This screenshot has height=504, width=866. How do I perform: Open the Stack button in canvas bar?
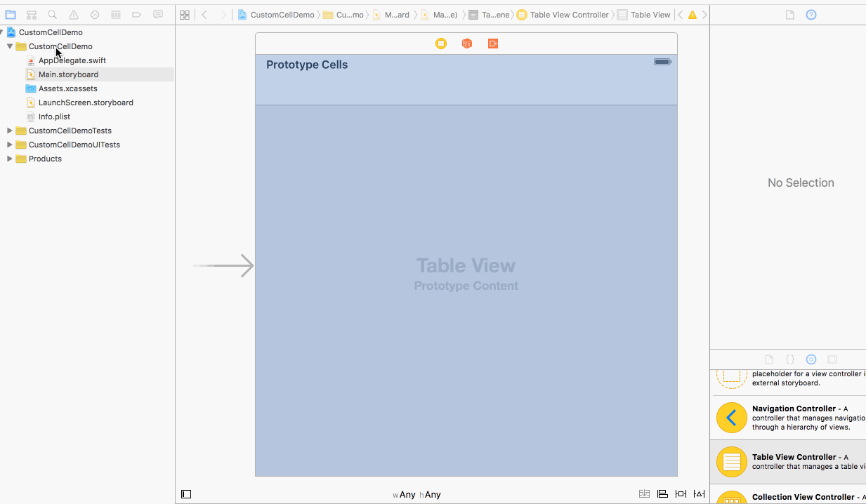click(645, 494)
